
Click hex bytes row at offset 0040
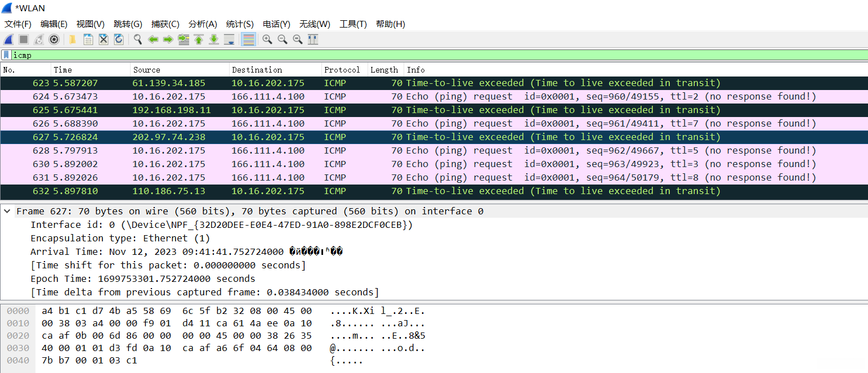[90, 361]
